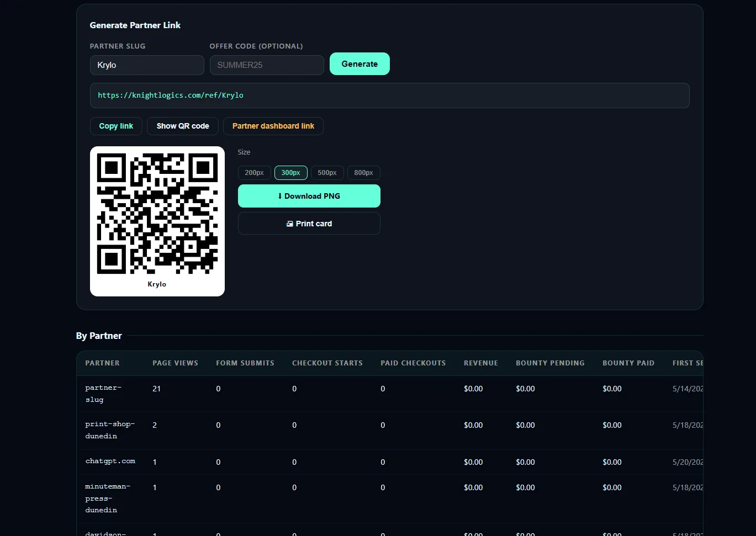Click the partner-slug row name
The height and width of the screenshot is (536, 756).
click(103, 394)
